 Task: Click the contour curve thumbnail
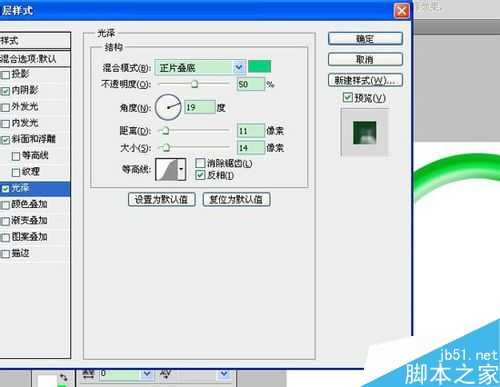pos(167,169)
